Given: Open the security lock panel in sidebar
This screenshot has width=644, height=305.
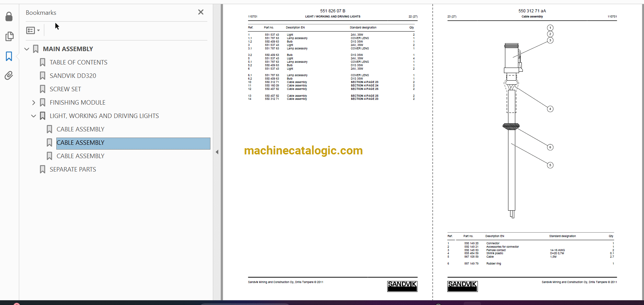Looking at the screenshot, I should click(x=9, y=16).
